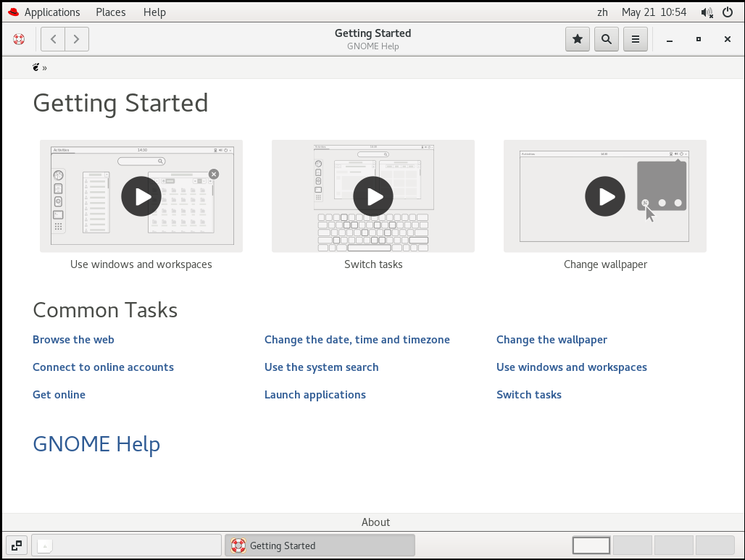Image resolution: width=745 pixels, height=560 pixels.
Task: Open Use windows and workspaces link under Common Tasks
Action: click(572, 367)
